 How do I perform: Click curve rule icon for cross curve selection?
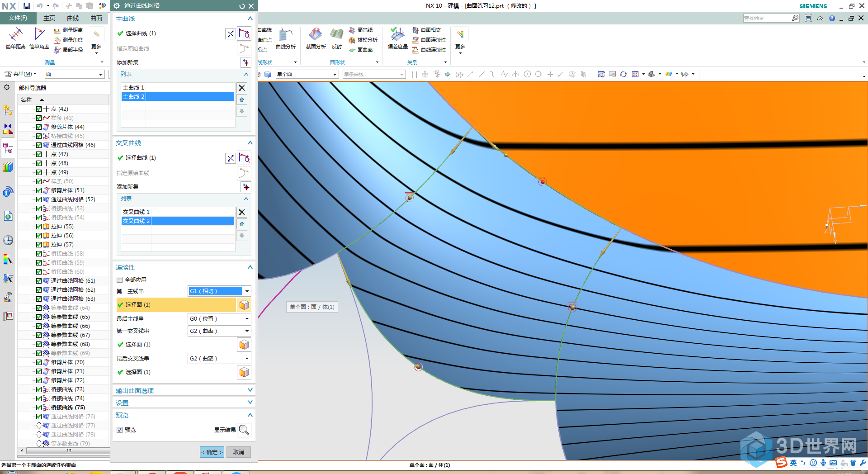click(244, 158)
